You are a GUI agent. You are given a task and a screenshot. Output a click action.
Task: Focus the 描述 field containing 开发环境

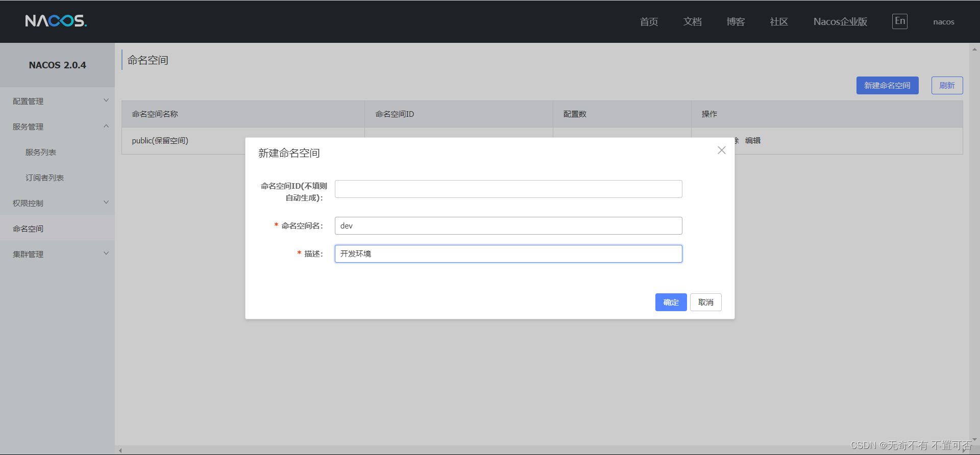click(508, 254)
